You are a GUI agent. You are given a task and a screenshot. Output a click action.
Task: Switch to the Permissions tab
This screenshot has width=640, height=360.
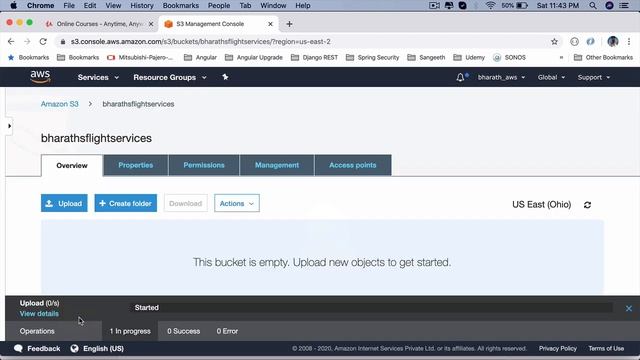point(204,165)
